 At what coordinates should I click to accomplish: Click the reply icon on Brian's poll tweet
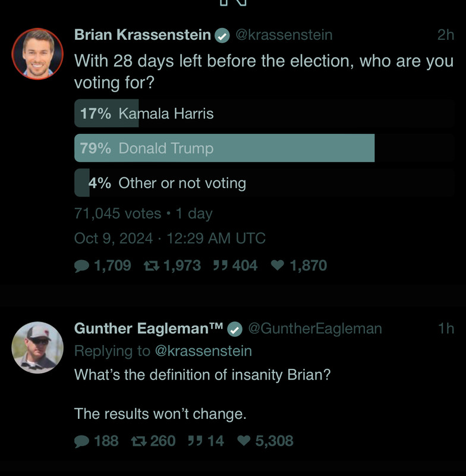pos(82,266)
